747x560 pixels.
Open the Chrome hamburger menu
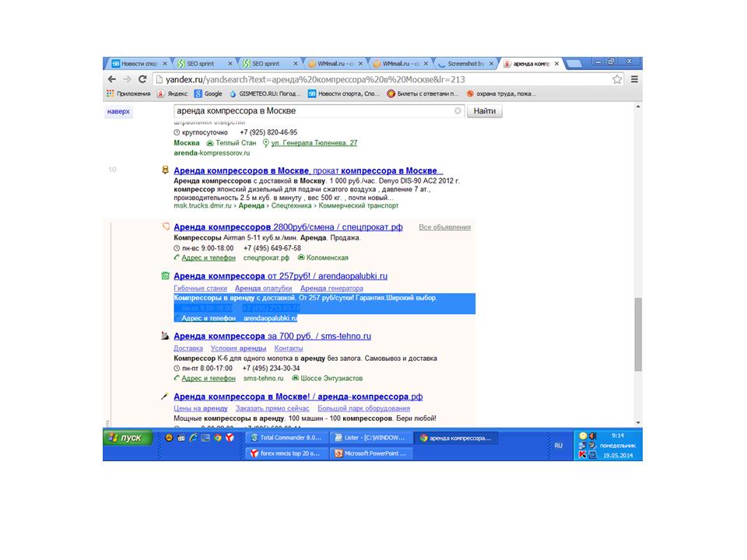634,79
